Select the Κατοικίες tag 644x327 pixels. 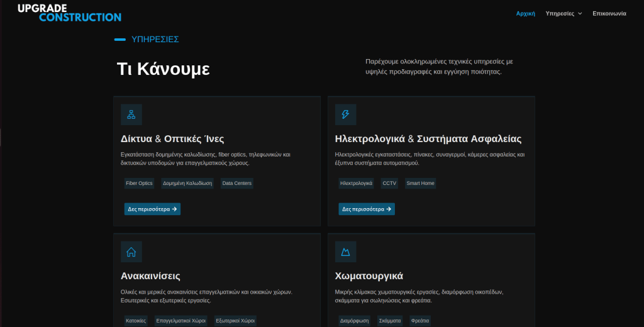point(136,321)
